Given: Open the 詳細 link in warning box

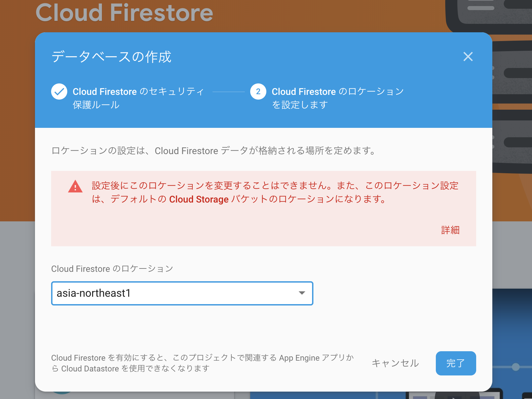Looking at the screenshot, I should pos(450,230).
